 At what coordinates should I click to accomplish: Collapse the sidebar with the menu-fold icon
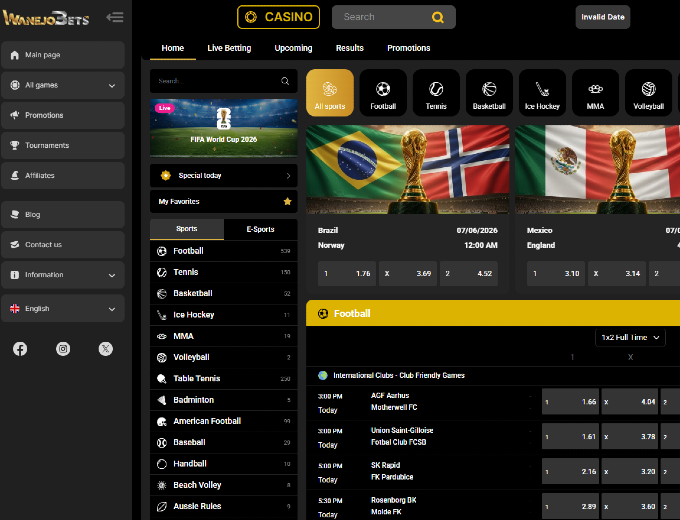115,17
